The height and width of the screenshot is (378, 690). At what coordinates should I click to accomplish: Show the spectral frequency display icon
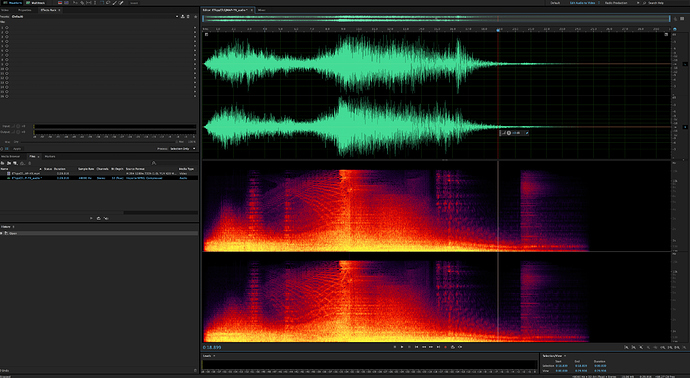pyautogui.click(x=66, y=3)
